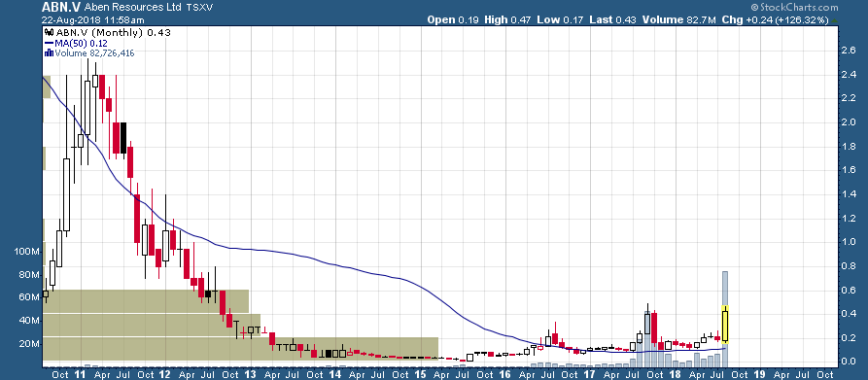Click the year 12 label on time axis
The height and width of the screenshot is (380, 868).
(165, 374)
